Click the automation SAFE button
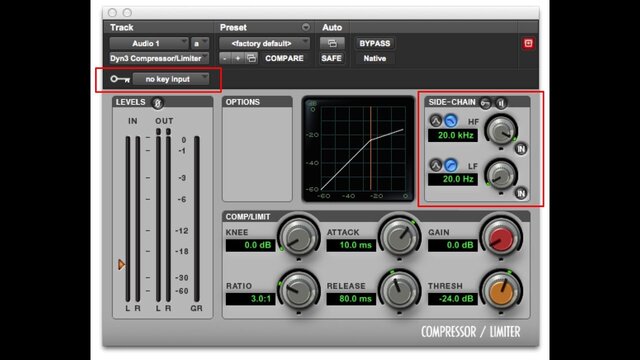The width and height of the screenshot is (640, 360). tap(331, 58)
